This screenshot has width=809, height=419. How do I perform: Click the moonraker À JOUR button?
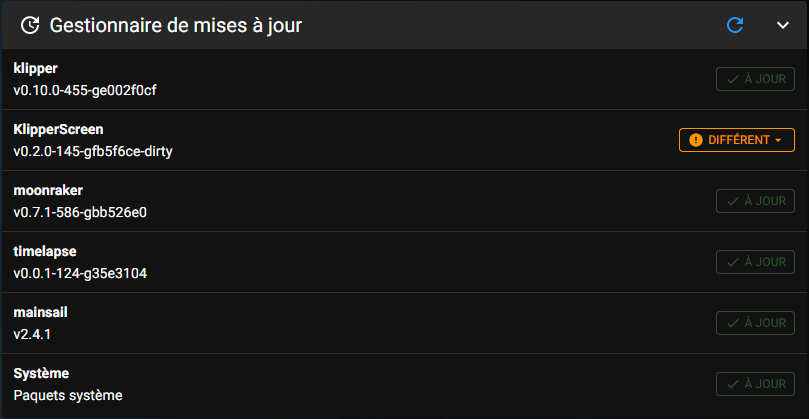tap(755, 201)
